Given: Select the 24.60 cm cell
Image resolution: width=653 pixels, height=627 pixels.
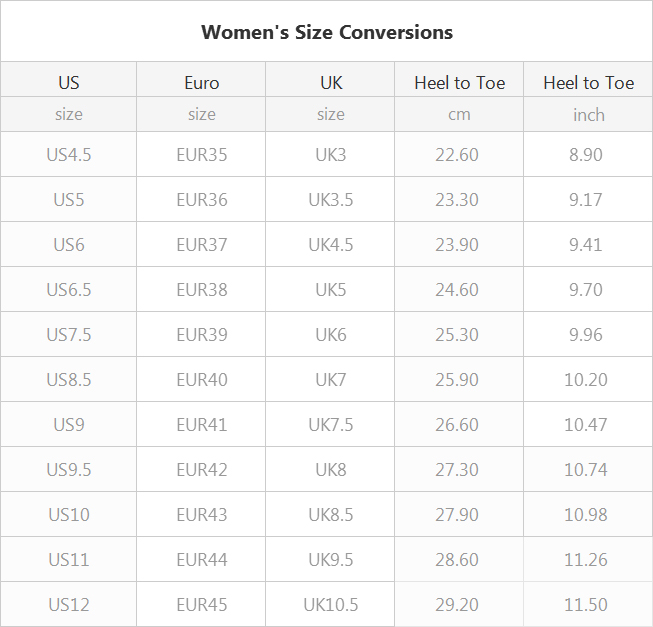Looking at the screenshot, I should [x=457, y=290].
